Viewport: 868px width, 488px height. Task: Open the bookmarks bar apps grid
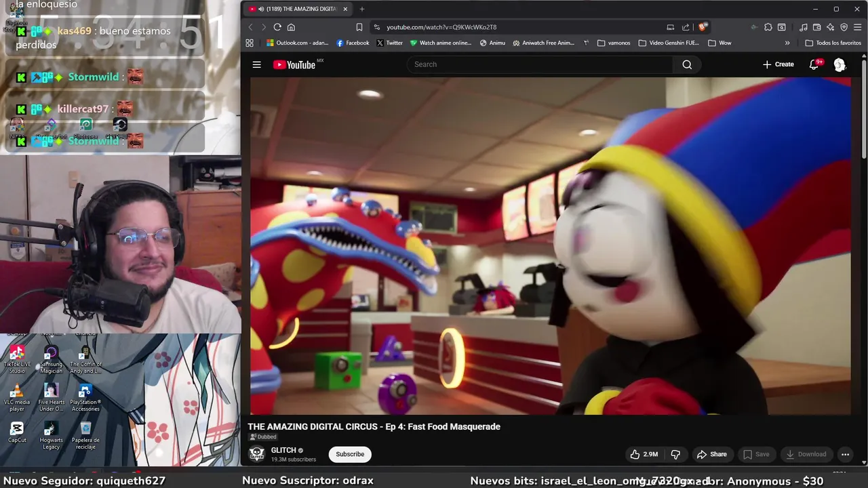tap(250, 43)
